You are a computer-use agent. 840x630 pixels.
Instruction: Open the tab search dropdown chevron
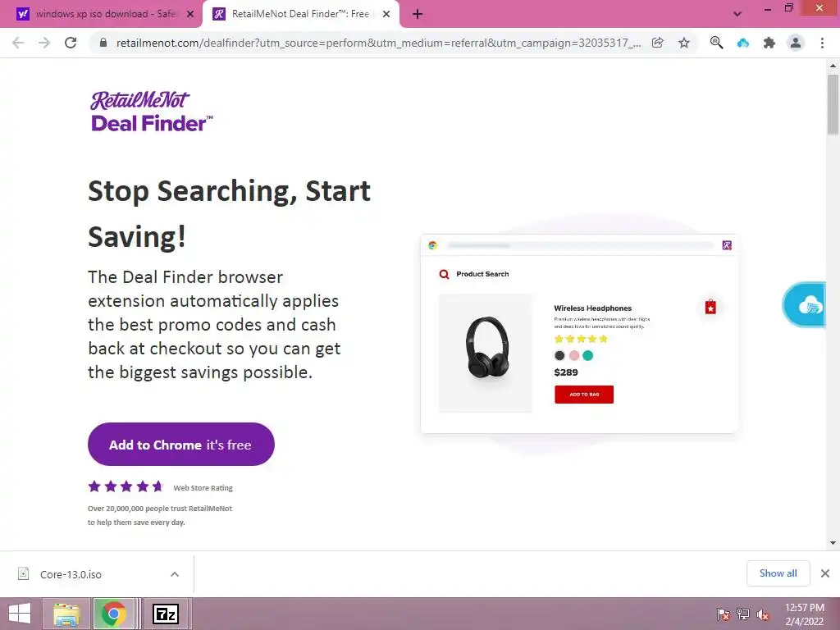point(737,14)
